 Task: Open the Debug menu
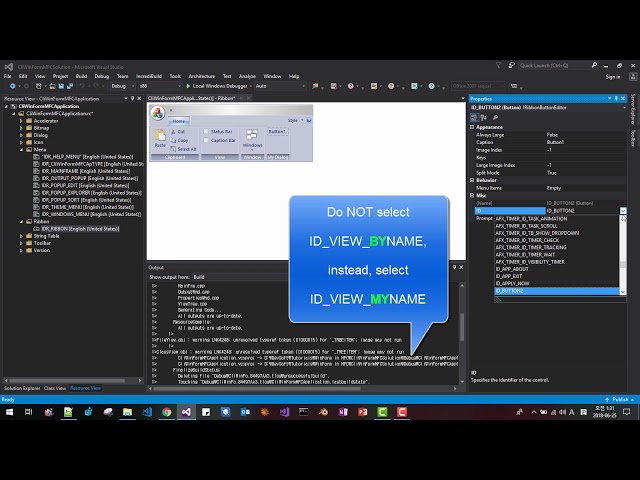point(102,76)
